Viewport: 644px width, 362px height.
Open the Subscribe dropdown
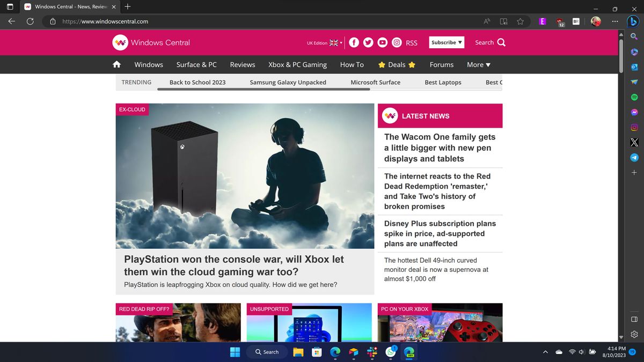tap(447, 42)
